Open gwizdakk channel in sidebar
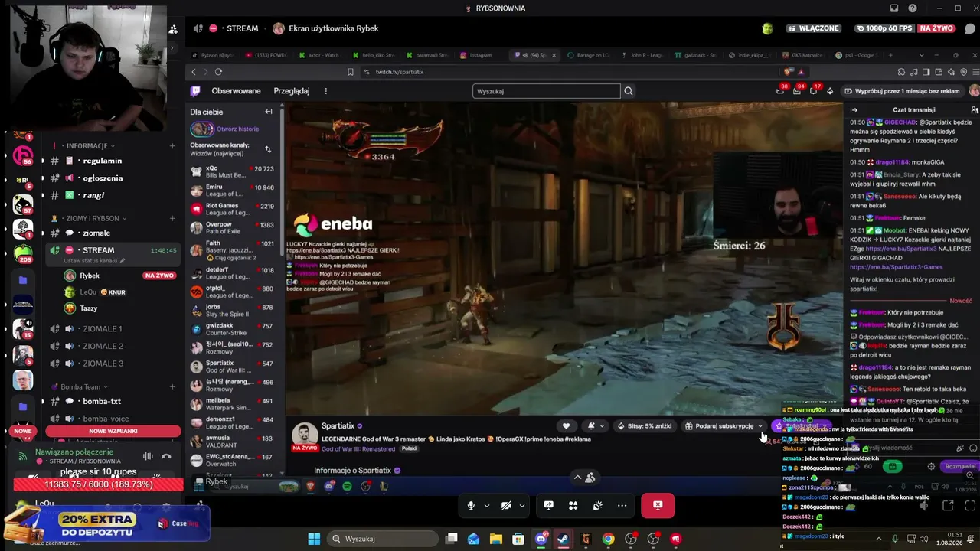 (232, 329)
